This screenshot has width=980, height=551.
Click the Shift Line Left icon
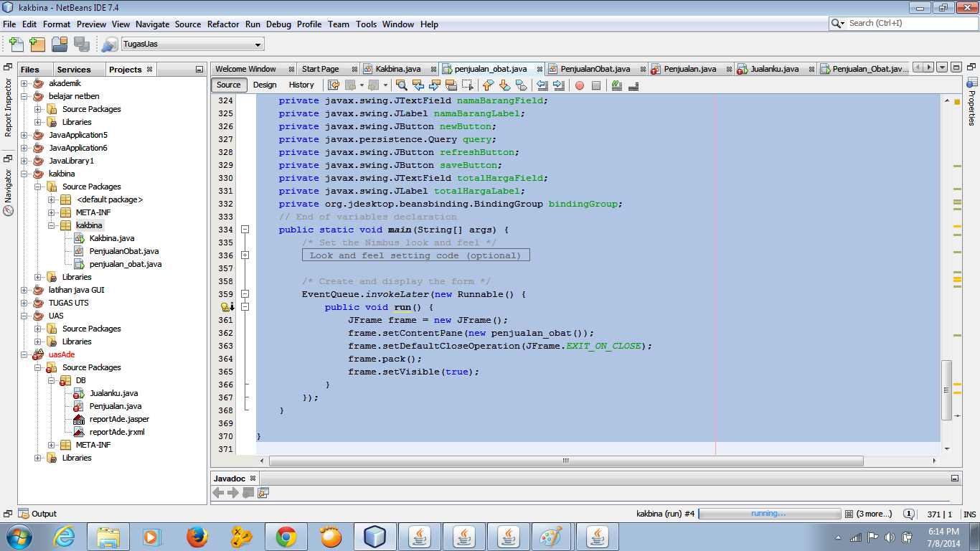pyautogui.click(x=542, y=85)
